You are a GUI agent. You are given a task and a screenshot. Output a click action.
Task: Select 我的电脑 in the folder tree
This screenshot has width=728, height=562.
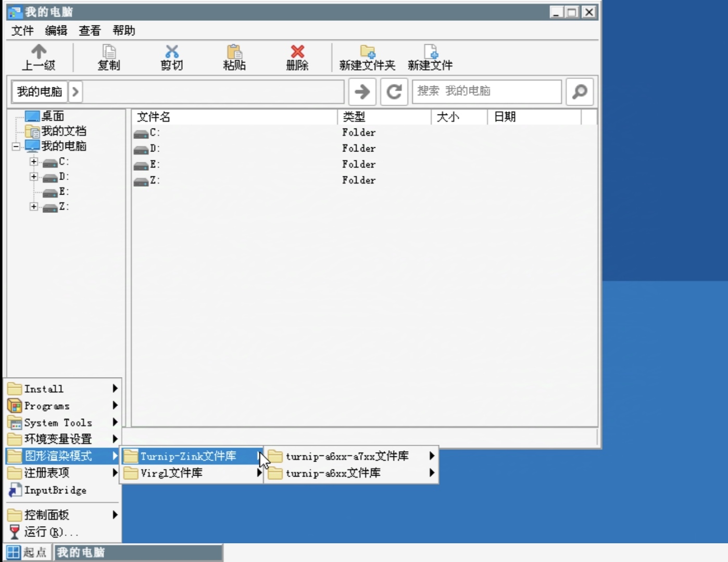coord(64,146)
